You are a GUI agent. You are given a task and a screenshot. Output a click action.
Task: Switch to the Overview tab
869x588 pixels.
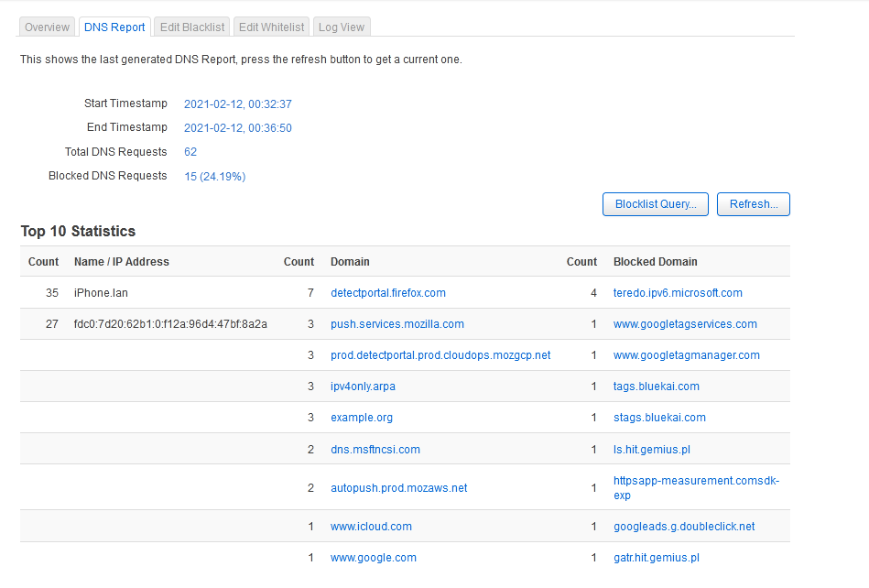[47, 27]
